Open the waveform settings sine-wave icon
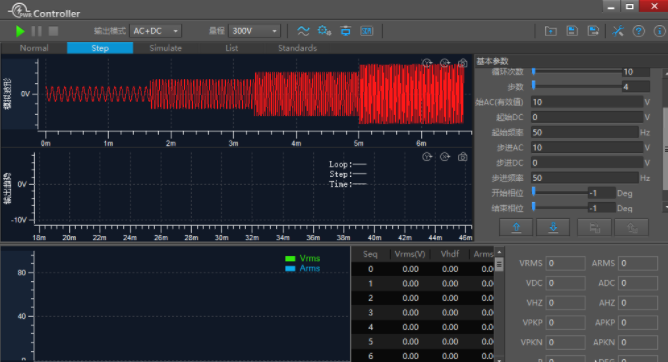The image size is (668, 362). tap(303, 31)
